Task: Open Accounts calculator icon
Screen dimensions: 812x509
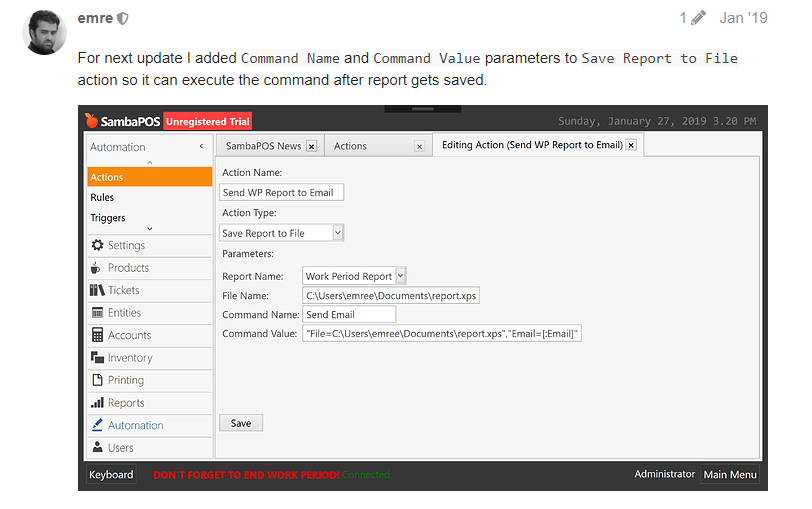Action: (97, 335)
